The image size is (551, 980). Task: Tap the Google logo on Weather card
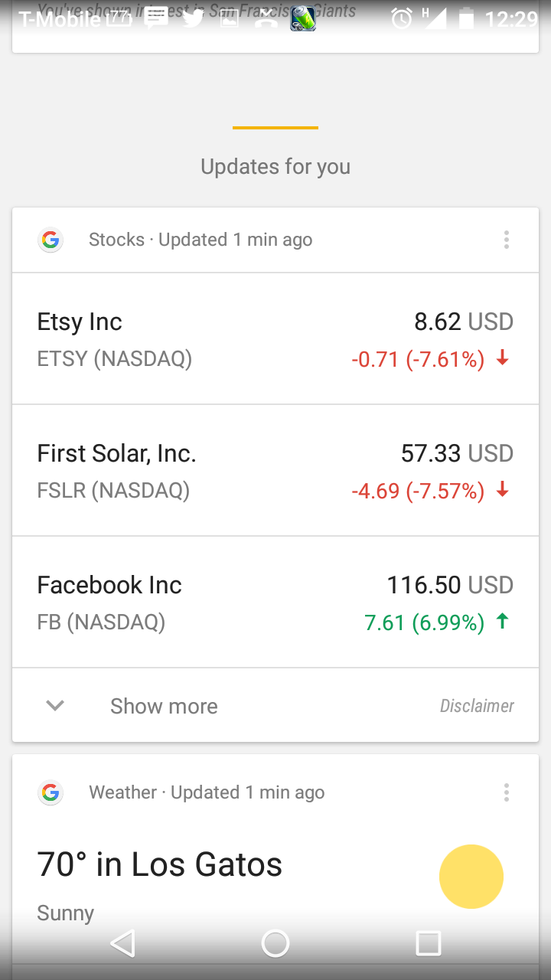coord(51,792)
